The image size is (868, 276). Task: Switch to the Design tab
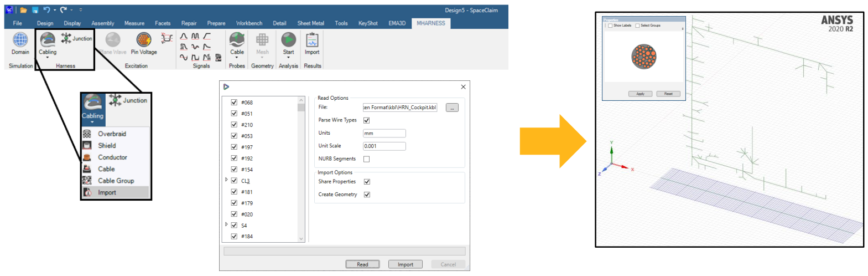45,23
